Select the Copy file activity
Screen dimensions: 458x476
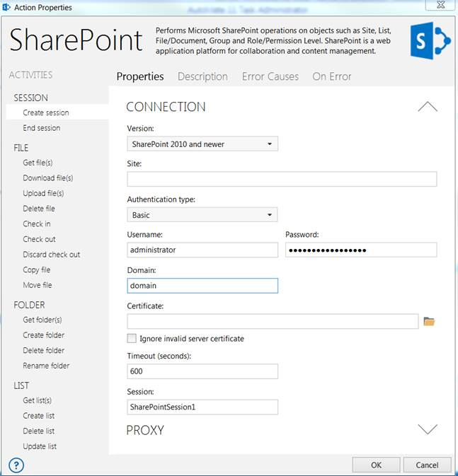pos(37,270)
